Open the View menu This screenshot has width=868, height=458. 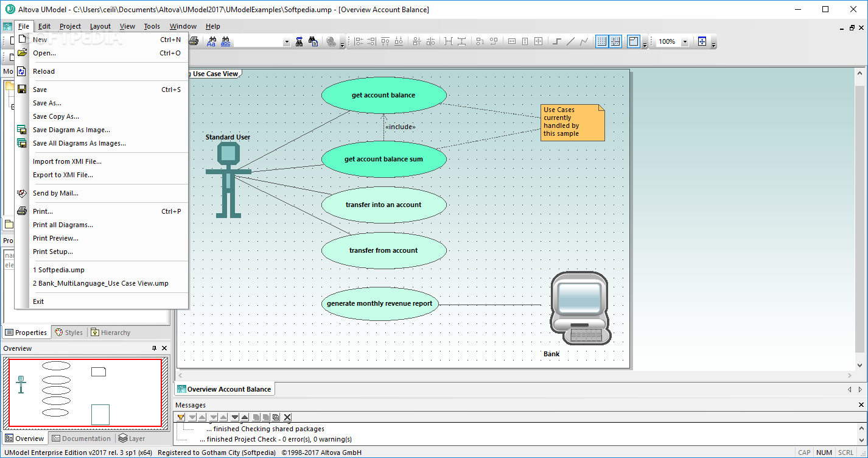127,26
